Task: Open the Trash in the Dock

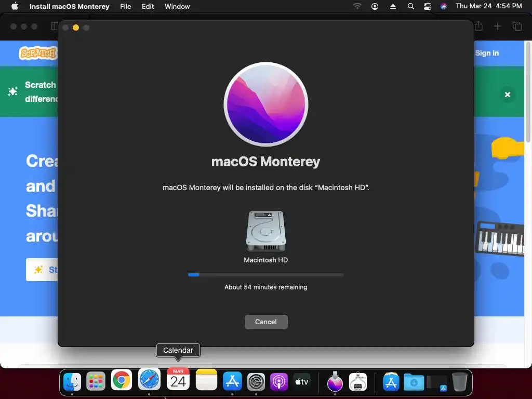Action: point(460,382)
